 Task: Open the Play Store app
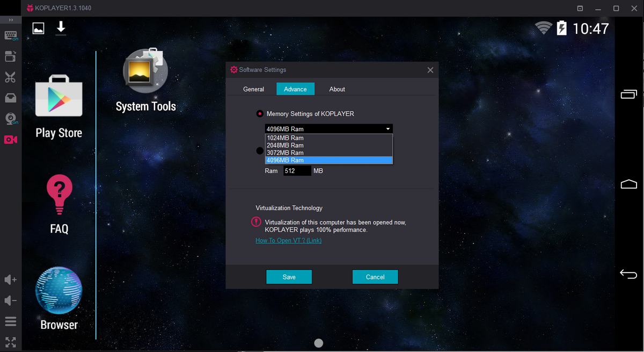click(59, 107)
